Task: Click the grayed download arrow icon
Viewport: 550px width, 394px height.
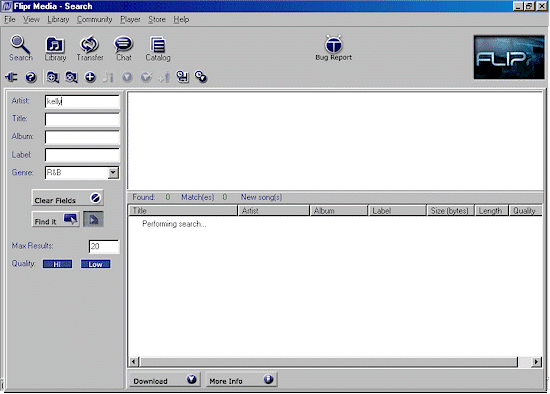Action: coord(127,77)
